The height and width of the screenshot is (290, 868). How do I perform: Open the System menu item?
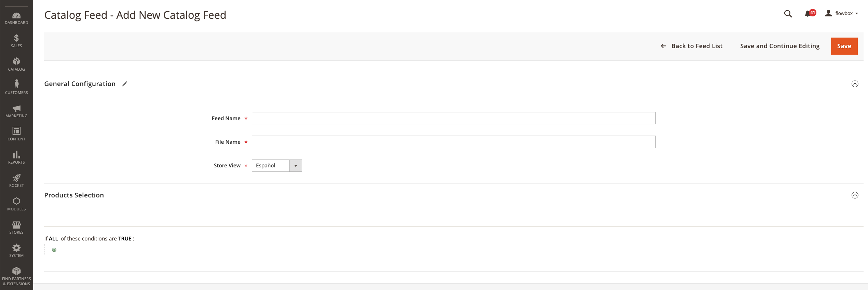point(16,251)
